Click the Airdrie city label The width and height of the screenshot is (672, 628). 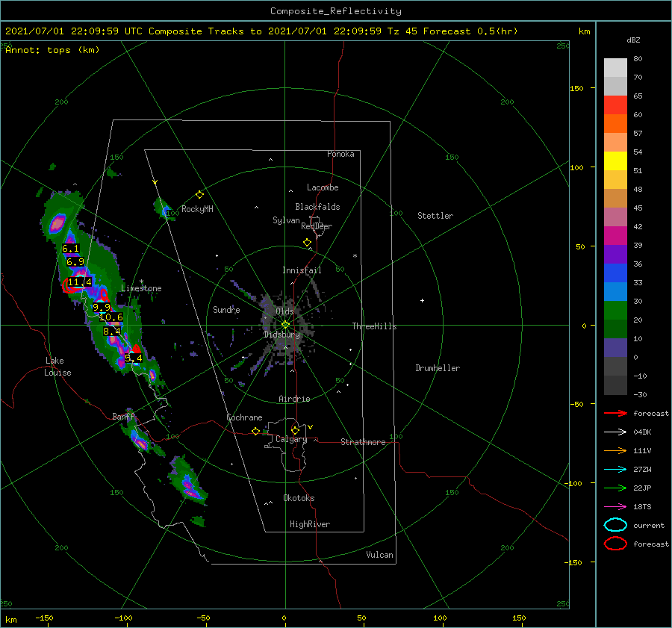pyautogui.click(x=294, y=399)
